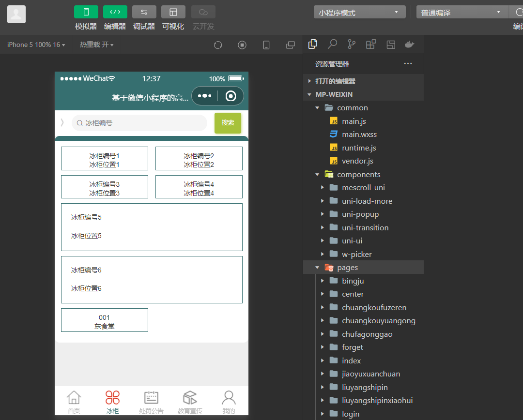523x420 pixels.
Task: Select the 冰柜编号2 card
Action: point(199,159)
